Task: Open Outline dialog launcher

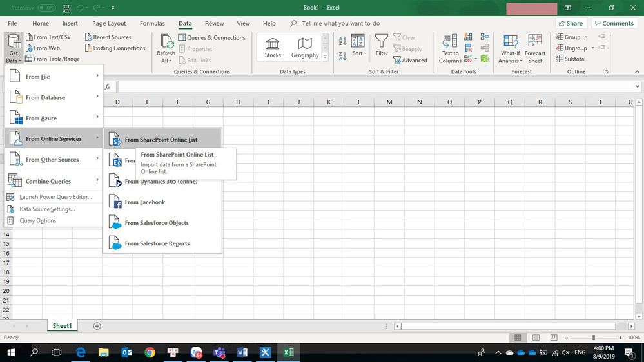Action: coord(606,72)
